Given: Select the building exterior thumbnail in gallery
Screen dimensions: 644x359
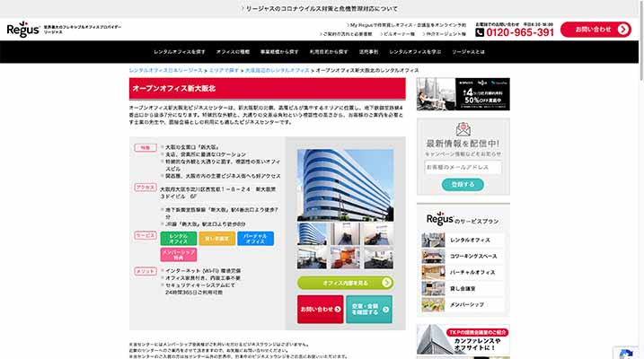Looking at the screenshot, I should coord(313,234).
